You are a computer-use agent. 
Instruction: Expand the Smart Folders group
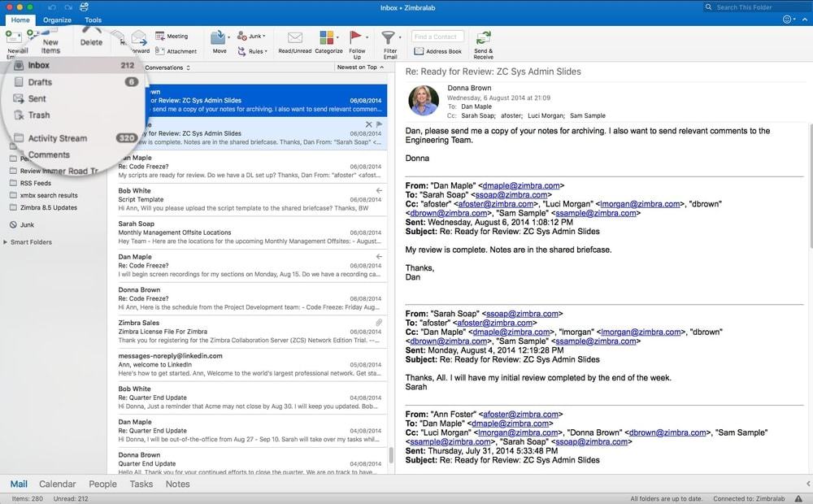pyautogui.click(x=5, y=242)
